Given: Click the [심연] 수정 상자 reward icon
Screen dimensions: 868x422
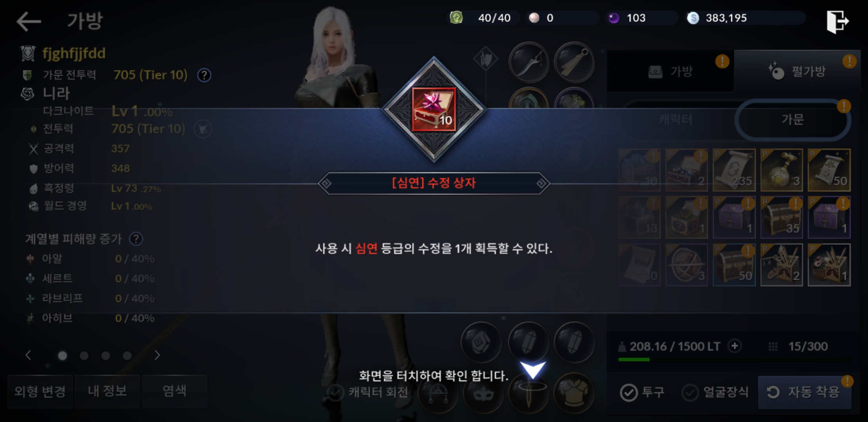Looking at the screenshot, I should tap(434, 109).
